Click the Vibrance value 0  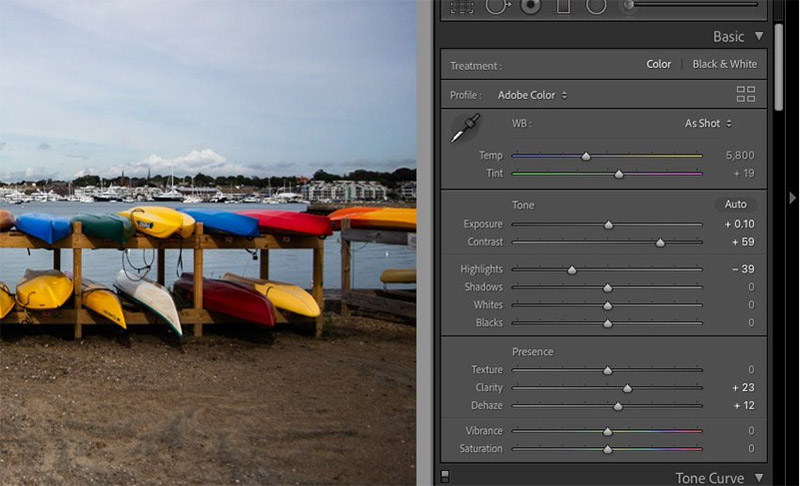point(752,431)
